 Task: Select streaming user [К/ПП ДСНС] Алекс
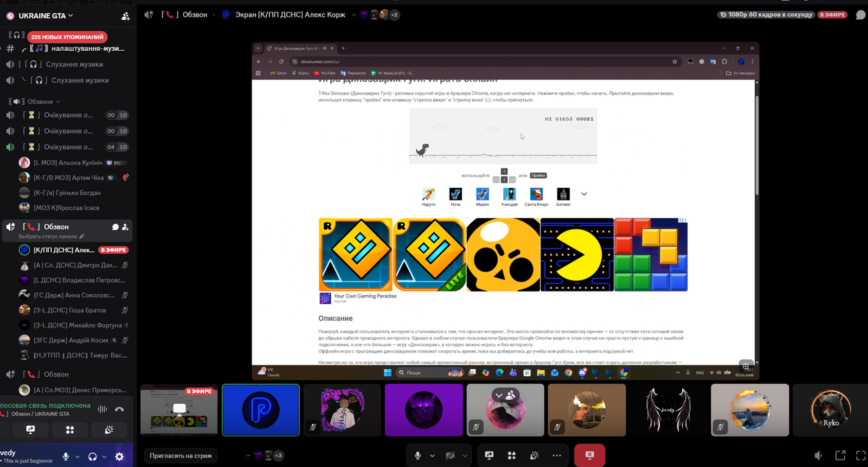(x=73, y=250)
